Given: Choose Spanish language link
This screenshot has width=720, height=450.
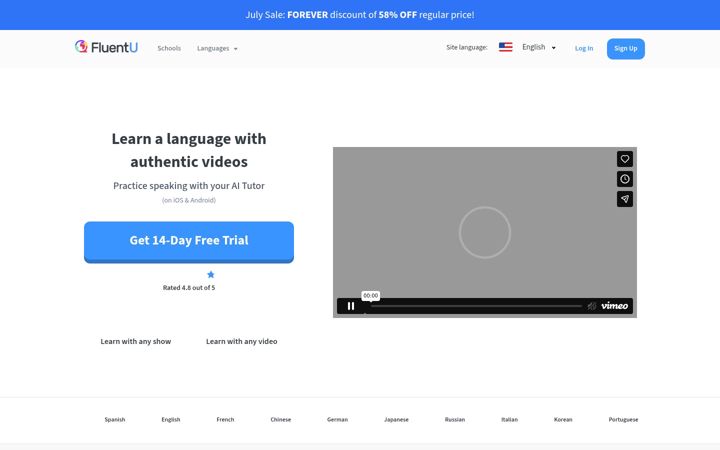Looking at the screenshot, I should tap(115, 419).
